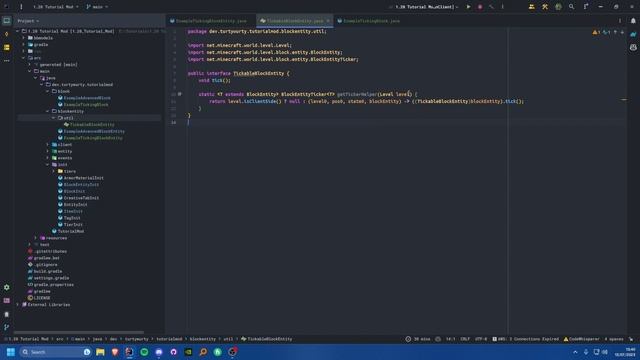The width and height of the screenshot is (640, 360).
Task: Click the warning indicator in editor
Action: point(596,32)
